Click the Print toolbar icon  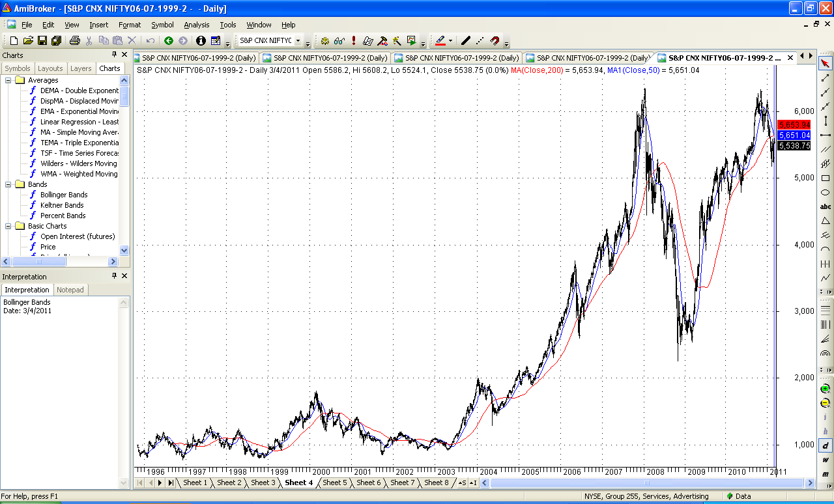(x=74, y=40)
